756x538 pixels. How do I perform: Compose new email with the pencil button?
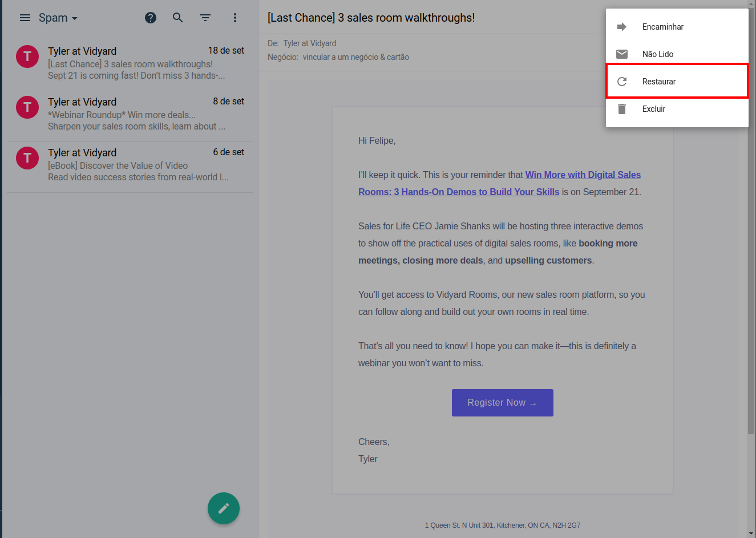click(224, 508)
